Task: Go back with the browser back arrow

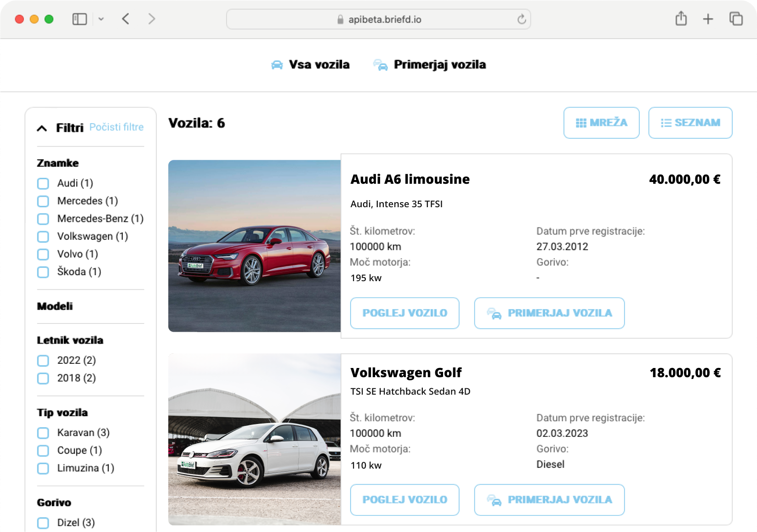Action: coord(125,19)
